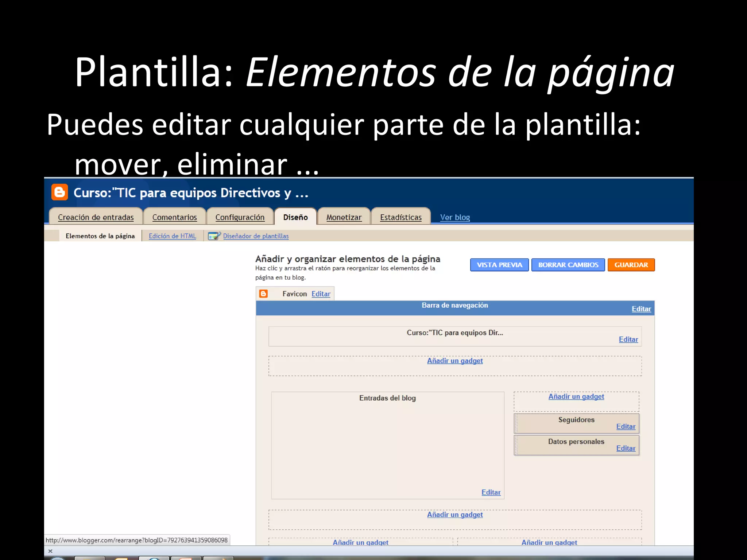Switch to the Configuración tab

(240, 217)
